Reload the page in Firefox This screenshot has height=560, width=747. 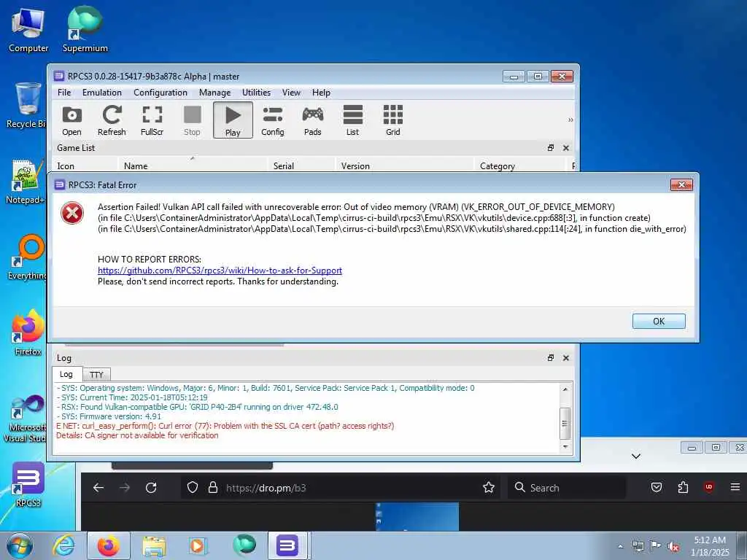[151, 488]
